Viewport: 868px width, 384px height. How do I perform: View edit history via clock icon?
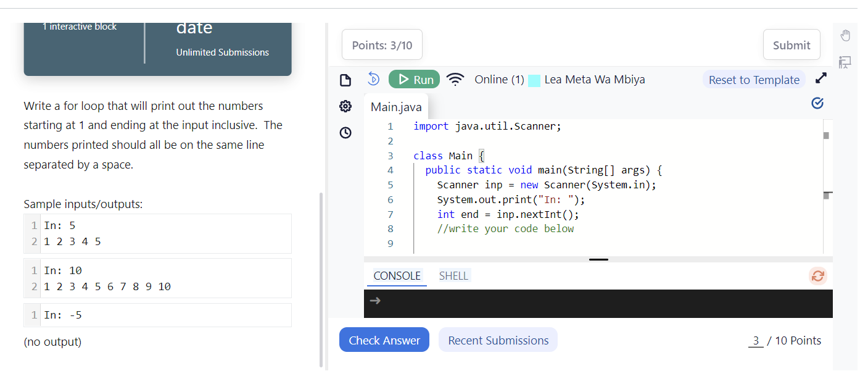[x=345, y=132]
